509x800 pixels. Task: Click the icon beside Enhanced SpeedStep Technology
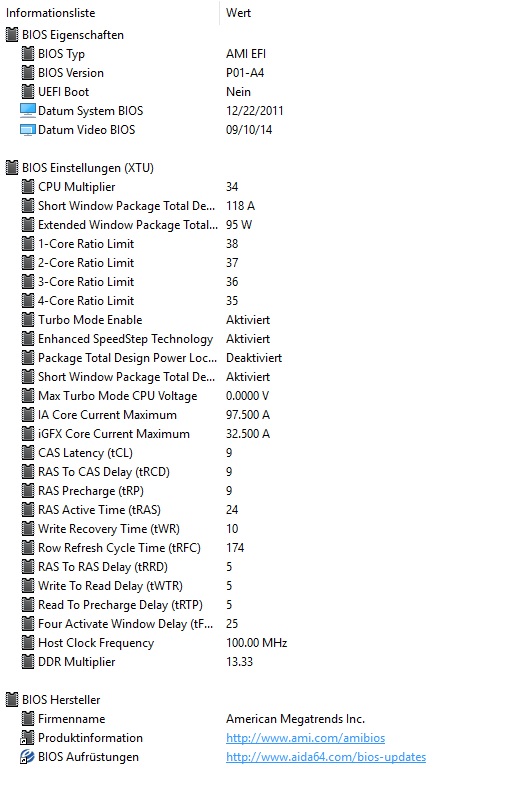coord(28,338)
